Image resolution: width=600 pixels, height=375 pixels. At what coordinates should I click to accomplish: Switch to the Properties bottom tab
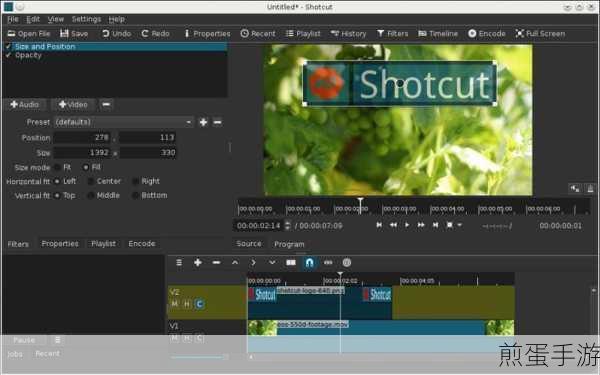coord(60,244)
